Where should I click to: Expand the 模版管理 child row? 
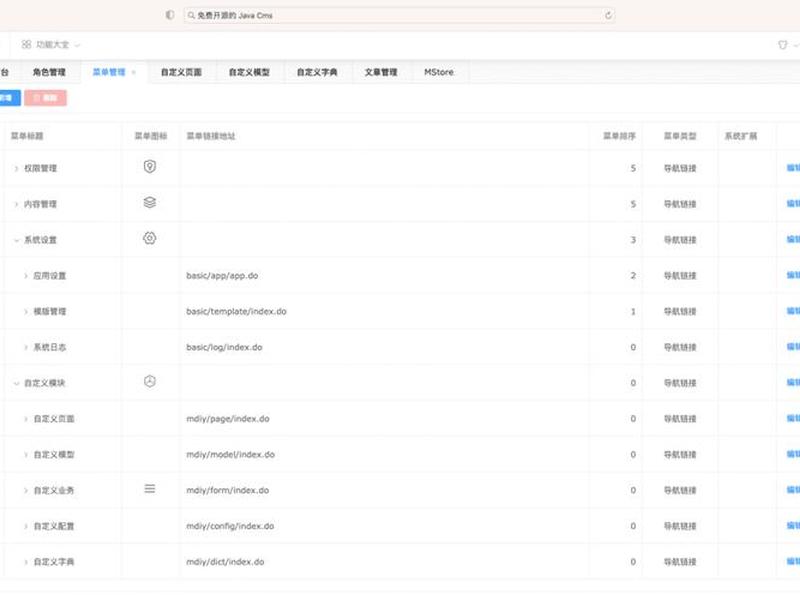coord(26,312)
